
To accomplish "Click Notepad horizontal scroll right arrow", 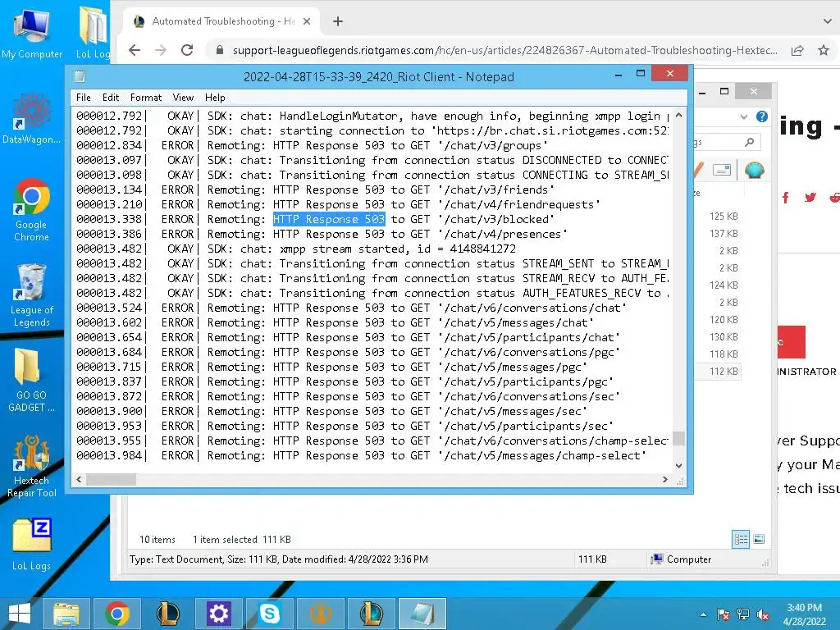I will tap(665, 479).
